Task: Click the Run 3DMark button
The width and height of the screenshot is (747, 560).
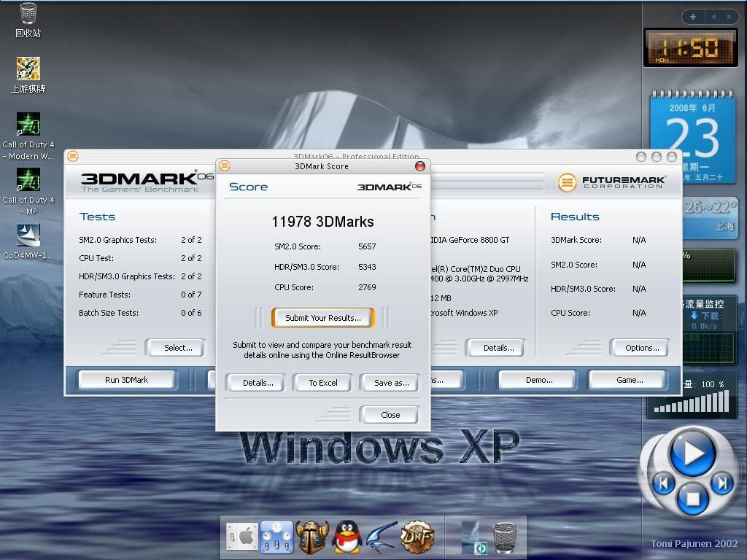Action: point(126,380)
